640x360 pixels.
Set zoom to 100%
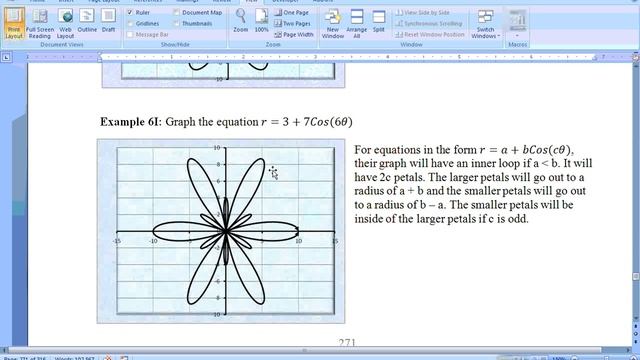click(261, 20)
